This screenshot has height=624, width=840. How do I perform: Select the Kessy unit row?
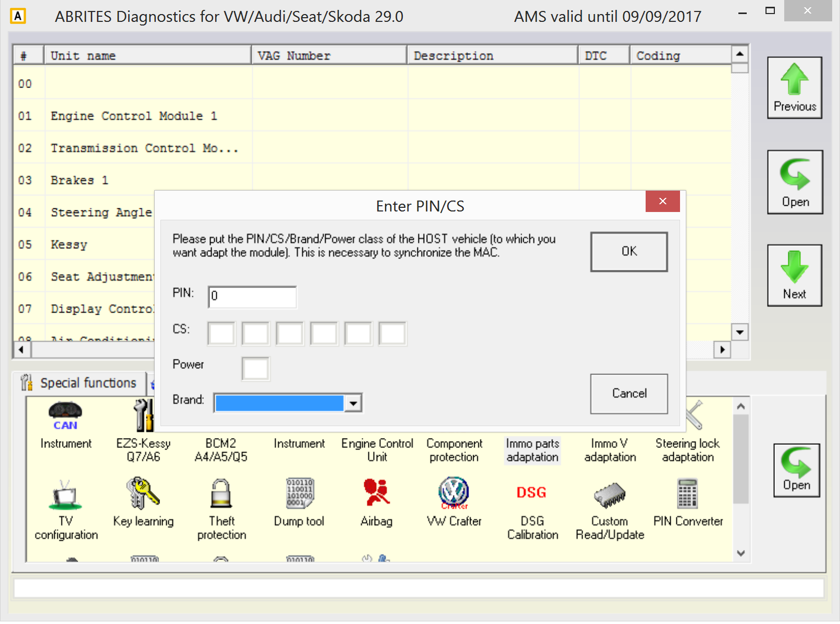pyautogui.click(x=84, y=244)
